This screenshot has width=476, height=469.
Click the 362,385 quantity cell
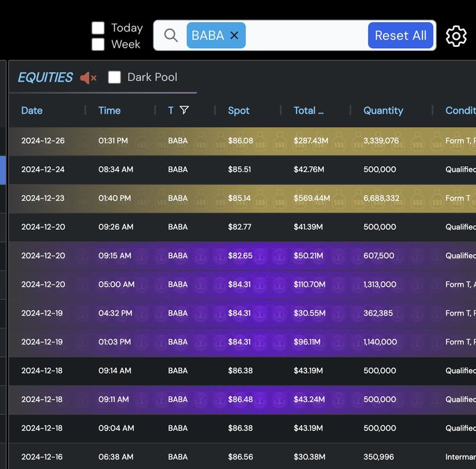tap(378, 313)
